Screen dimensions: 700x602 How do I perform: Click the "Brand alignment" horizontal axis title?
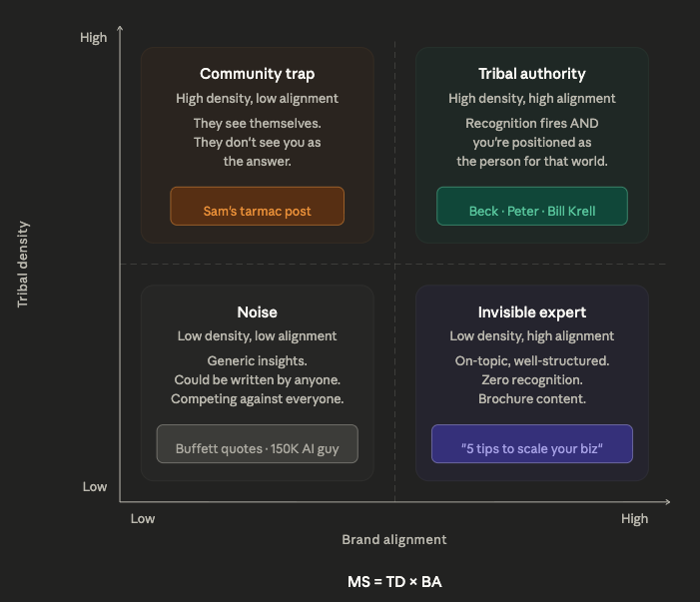pyautogui.click(x=394, y=539)
